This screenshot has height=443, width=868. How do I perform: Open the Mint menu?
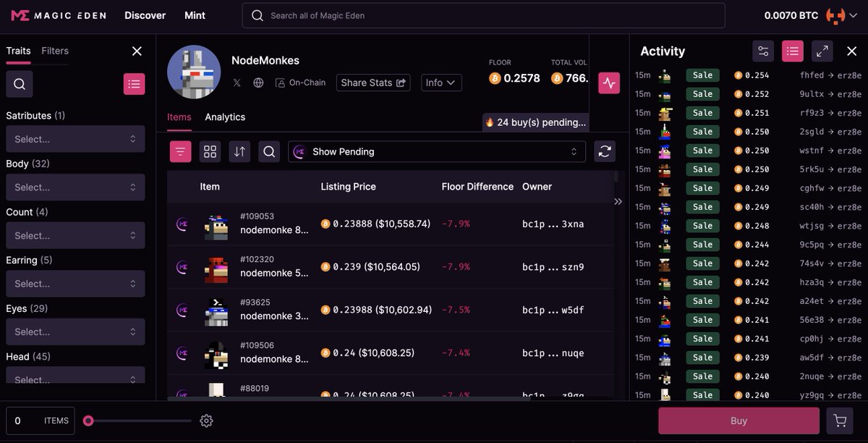[195, 15]
